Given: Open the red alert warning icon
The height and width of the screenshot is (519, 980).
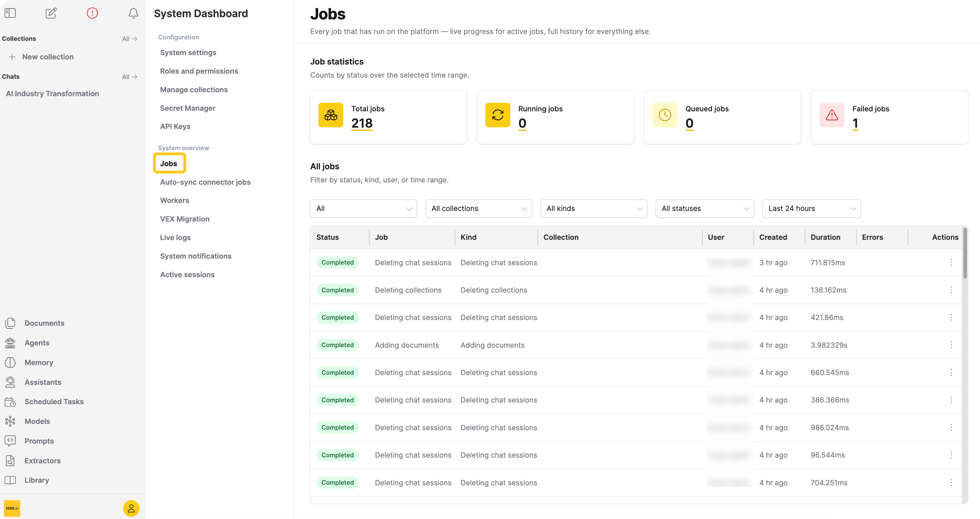Looking at the screenshot, I should [92, 13].
